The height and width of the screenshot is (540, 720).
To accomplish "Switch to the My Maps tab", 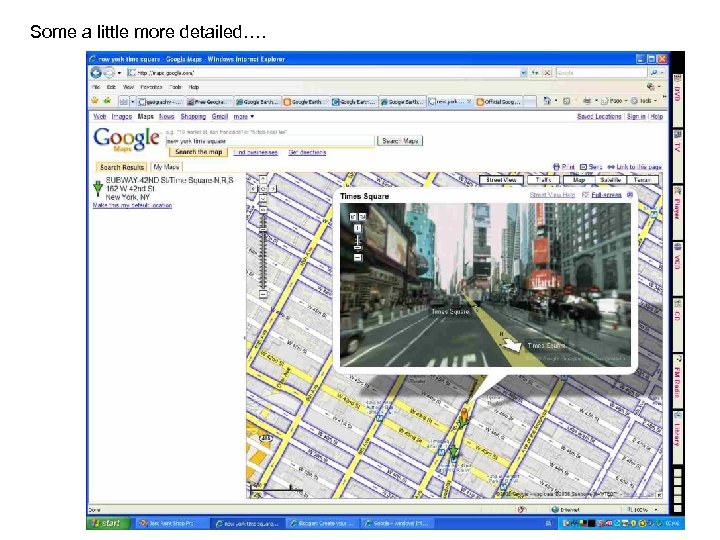I will click(166, 167).
